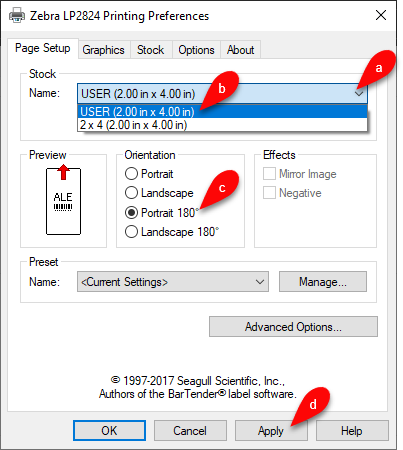The image size is (403, 450).
Task: Click the printer icon in title bar
Action: coord(16,15)
